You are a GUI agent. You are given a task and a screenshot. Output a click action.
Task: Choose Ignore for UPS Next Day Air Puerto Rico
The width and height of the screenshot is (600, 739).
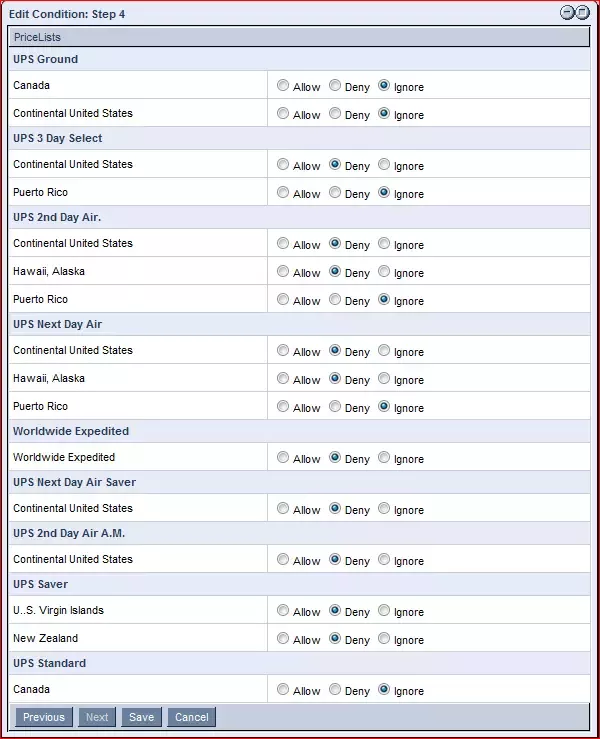384,406
